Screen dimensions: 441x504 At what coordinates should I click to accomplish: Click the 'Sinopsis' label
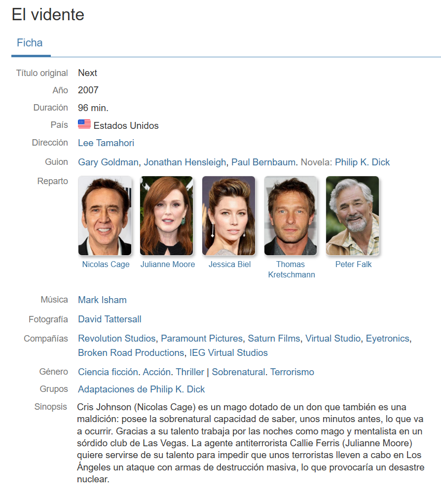(51, 407)
